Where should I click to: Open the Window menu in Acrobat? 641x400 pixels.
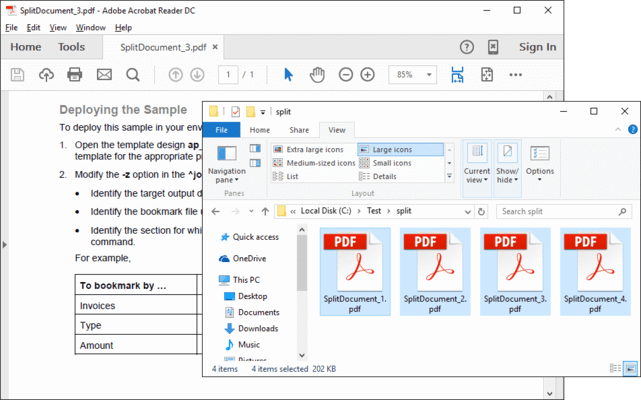click(90, 28)
